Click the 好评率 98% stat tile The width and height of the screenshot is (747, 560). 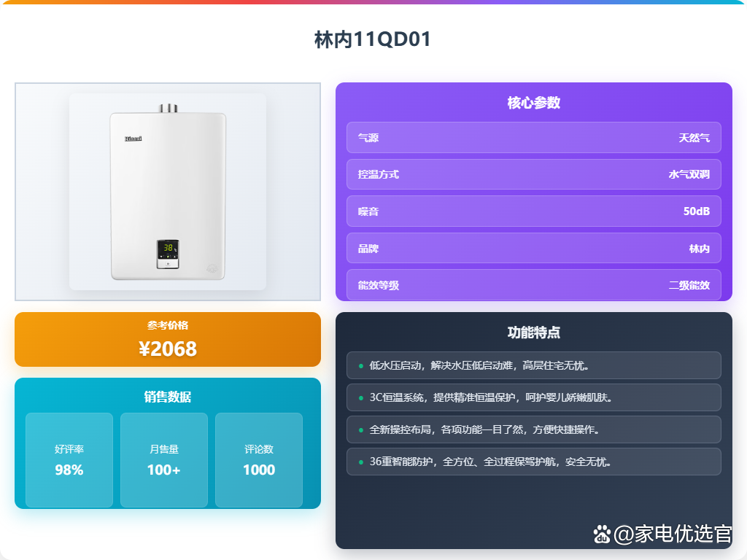69,460
